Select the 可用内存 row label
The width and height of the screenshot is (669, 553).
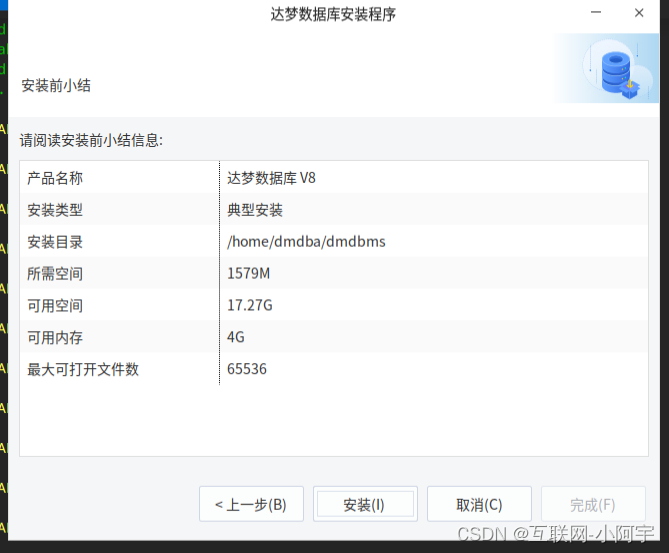pyautogui.click(x=55, y=338)
